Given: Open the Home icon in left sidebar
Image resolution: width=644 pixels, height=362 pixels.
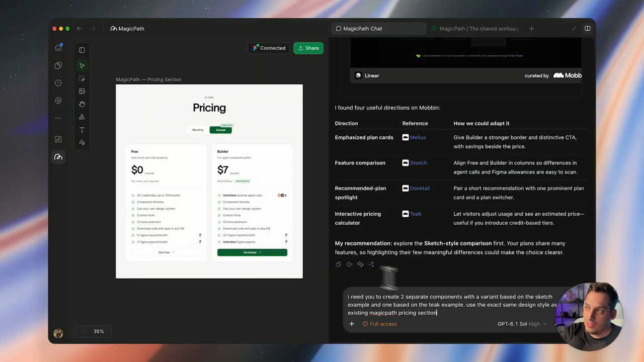Looking at the screenshot, I should (58, 48).
